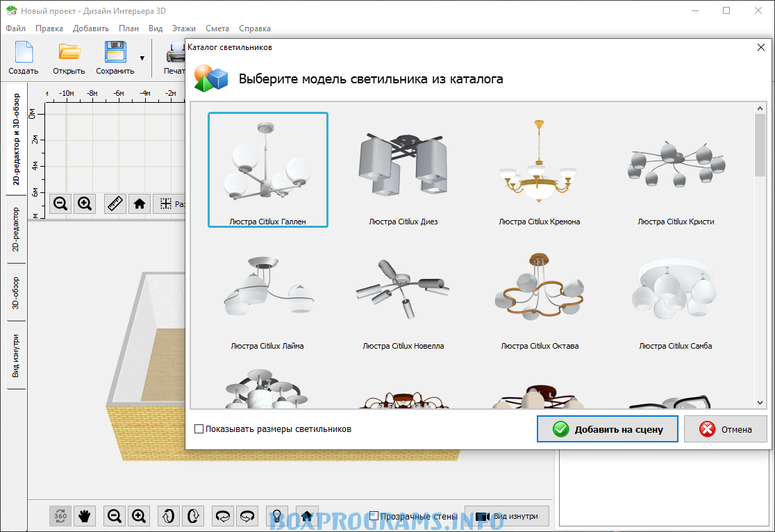Select the Люстра Citilux Лайма lamp

(267, 301)
